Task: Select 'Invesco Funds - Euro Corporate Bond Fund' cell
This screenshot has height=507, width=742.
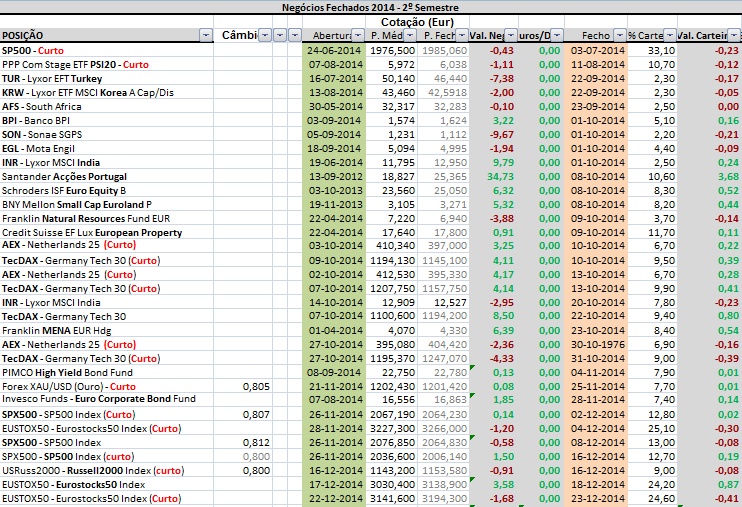Action: click(x=107, y=400)
